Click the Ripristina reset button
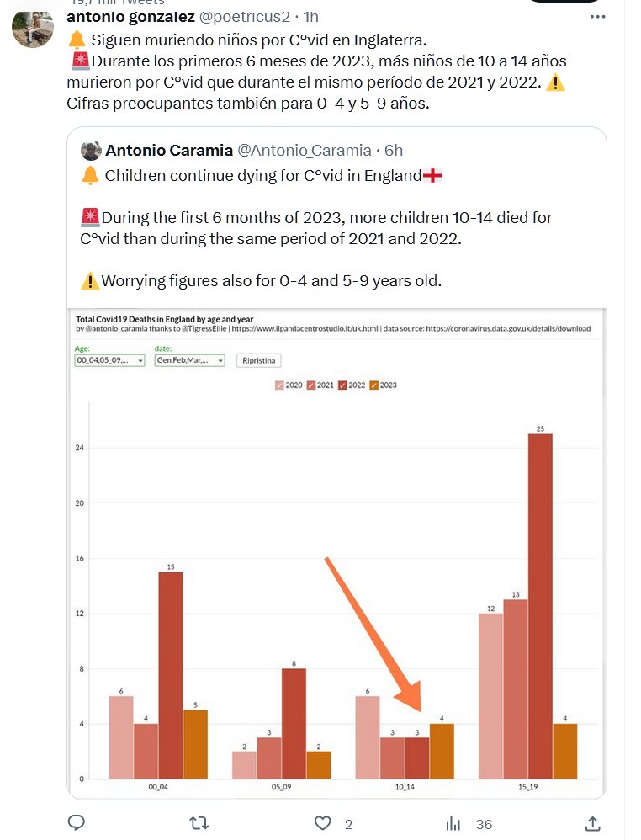The width and height of the screenshot is (641, 840). click(x=259, y=360)
